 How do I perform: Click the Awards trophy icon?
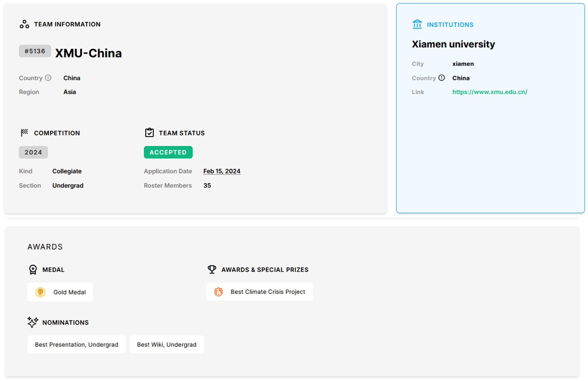(212, 269)
